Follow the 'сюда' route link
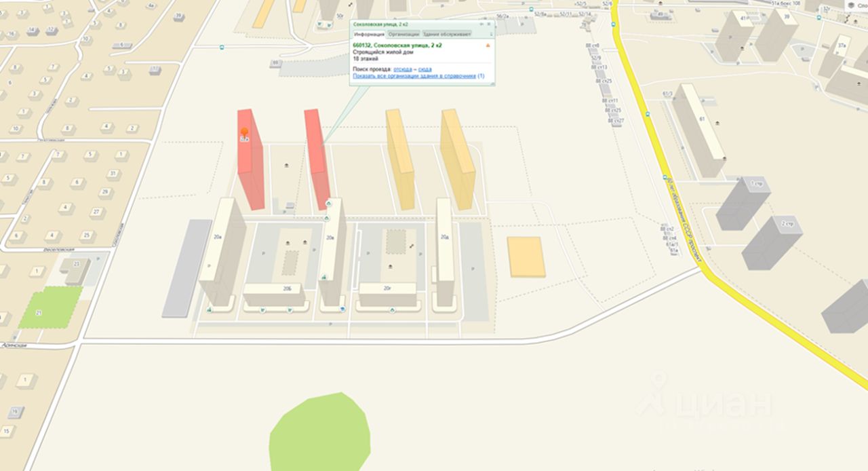The width and height of the screenshot is (868, 471). [425, 70]
